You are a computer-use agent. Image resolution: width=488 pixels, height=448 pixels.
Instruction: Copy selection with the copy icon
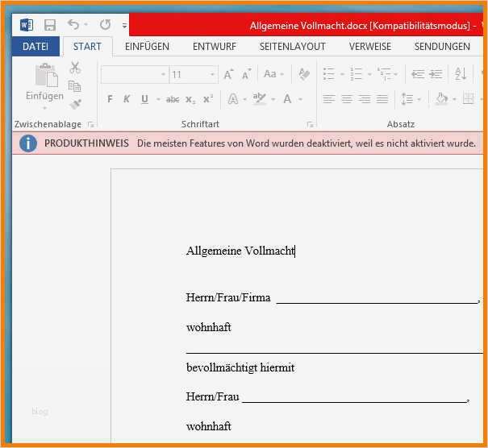pyautogui.click(x=75, y=85)
